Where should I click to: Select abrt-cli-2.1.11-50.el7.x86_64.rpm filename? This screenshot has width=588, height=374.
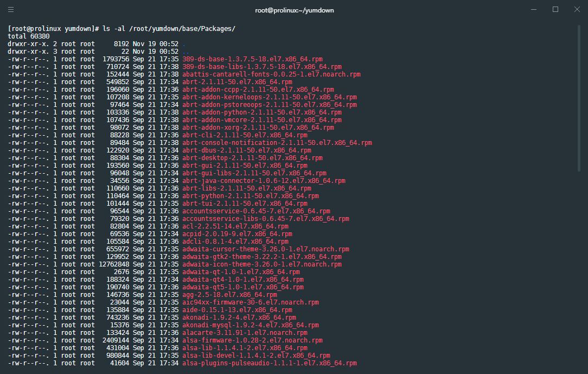245,135
